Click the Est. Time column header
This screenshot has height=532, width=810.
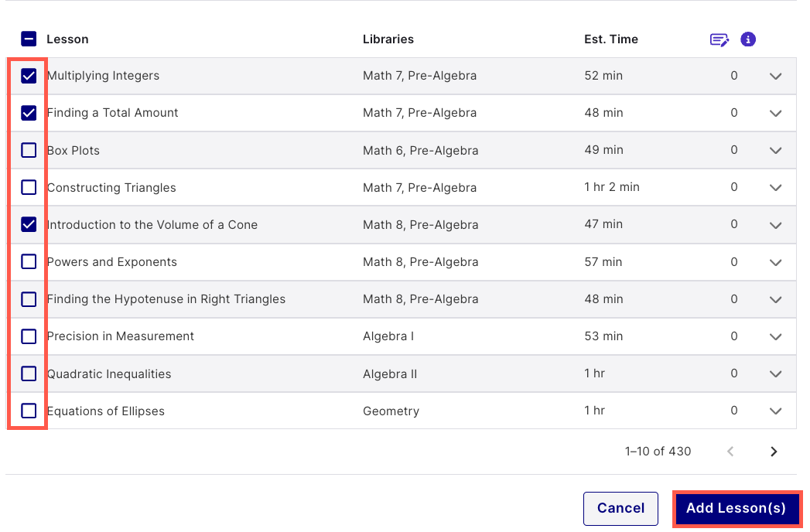pos(611,39)
